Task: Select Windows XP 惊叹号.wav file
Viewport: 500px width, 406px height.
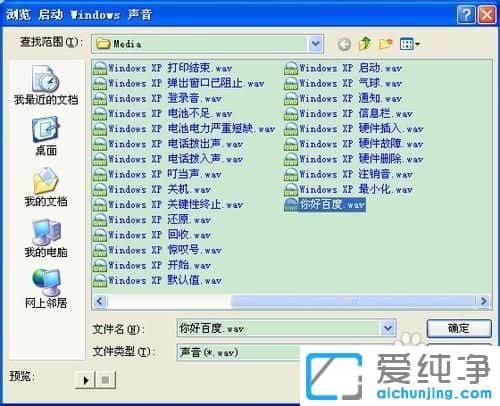Action: [x=157, y=250]
